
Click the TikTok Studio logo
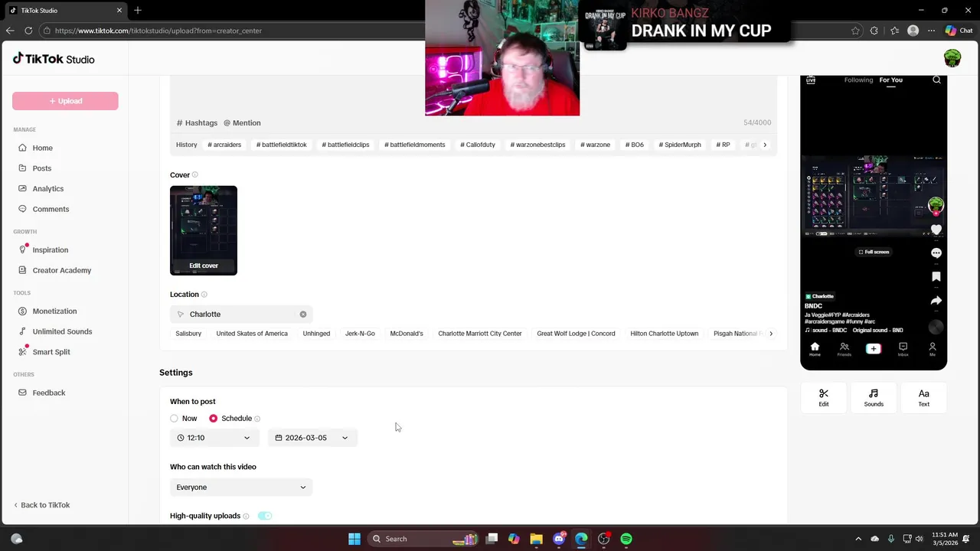tap(54, 59)
